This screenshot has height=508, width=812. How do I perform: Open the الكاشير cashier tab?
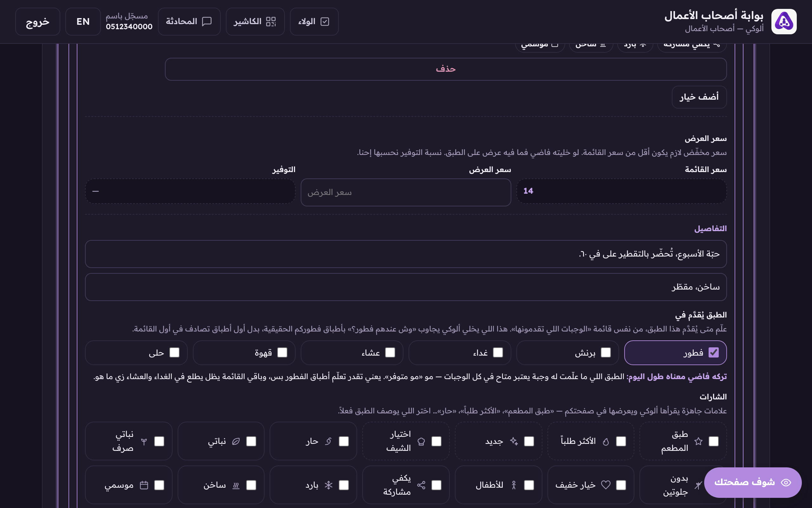tap(255, 22)
